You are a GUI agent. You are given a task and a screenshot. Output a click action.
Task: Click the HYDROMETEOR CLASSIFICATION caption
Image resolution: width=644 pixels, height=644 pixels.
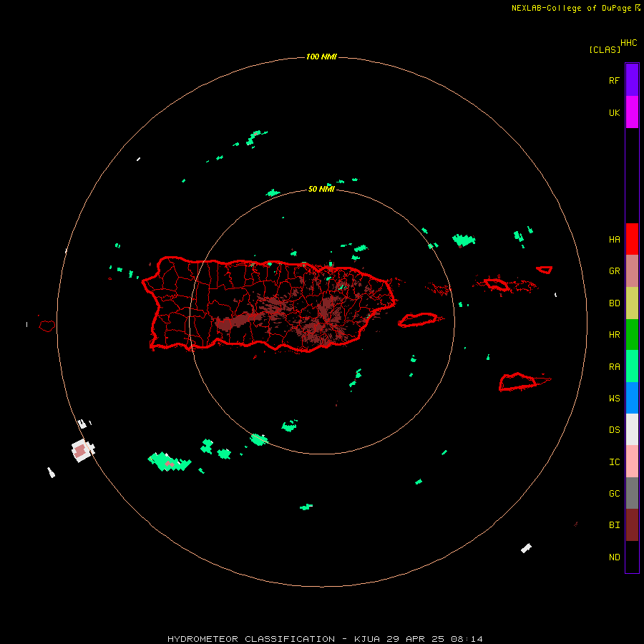[251, 639]
